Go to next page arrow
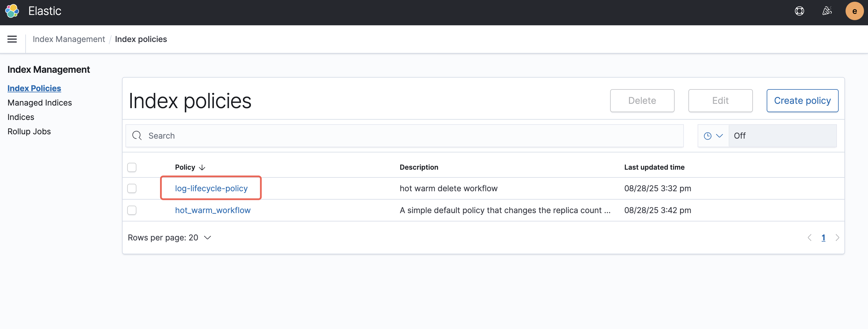This screenshot has height=329, width=868. [837, 238]
